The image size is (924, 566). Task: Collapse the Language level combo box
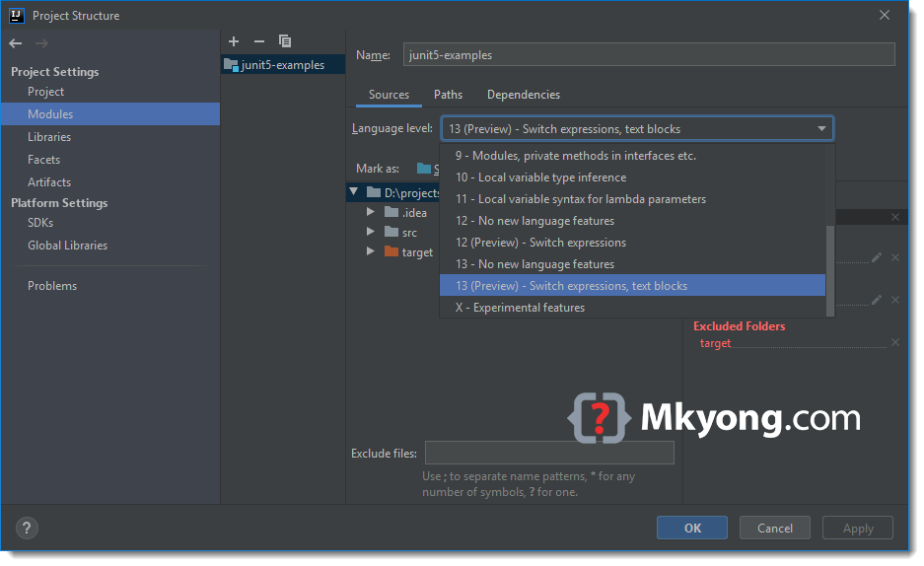[821, 129]
